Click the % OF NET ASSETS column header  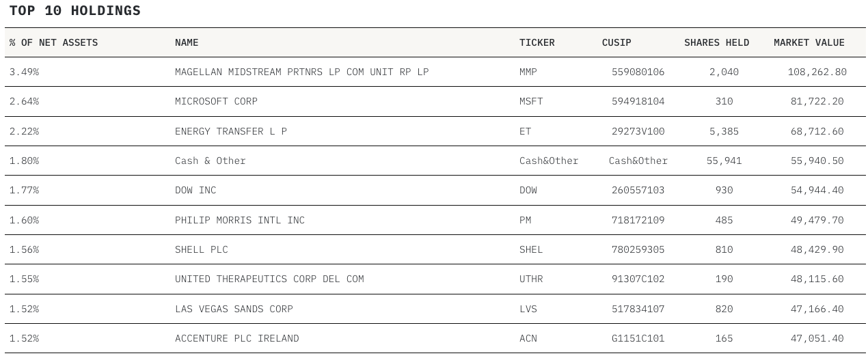coord(54,42)
